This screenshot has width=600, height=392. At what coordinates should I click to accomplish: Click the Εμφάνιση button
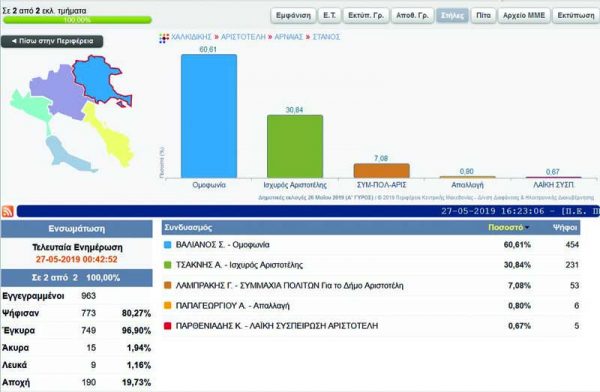[x=293, y=15]
